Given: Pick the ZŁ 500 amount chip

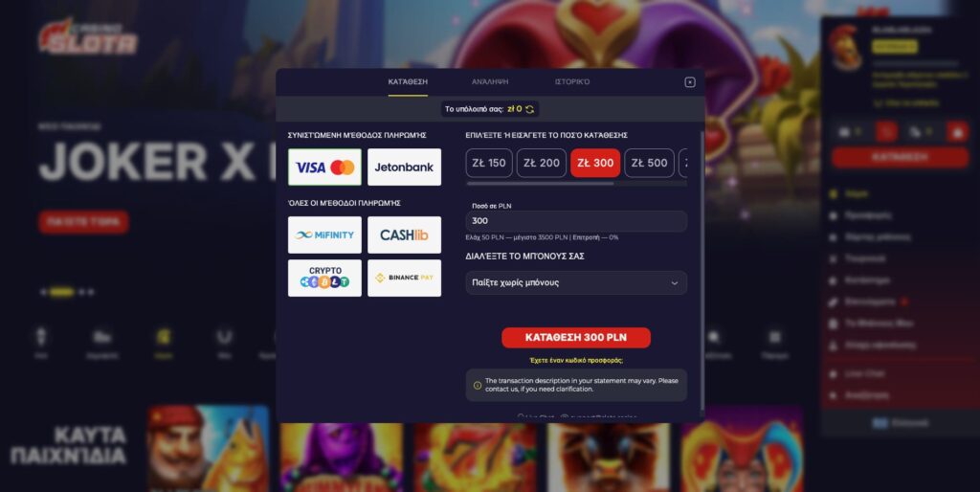Looking at the screenshot, I should (650, 163).
